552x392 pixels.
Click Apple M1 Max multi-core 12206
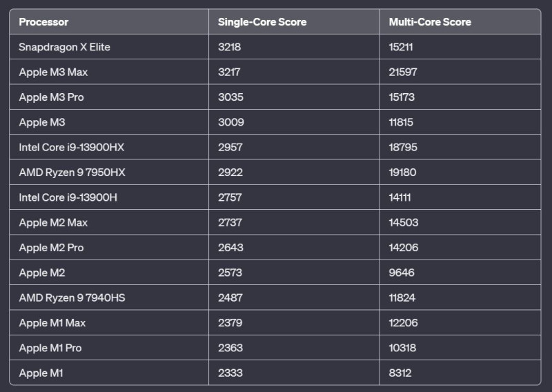pos(403,322)
